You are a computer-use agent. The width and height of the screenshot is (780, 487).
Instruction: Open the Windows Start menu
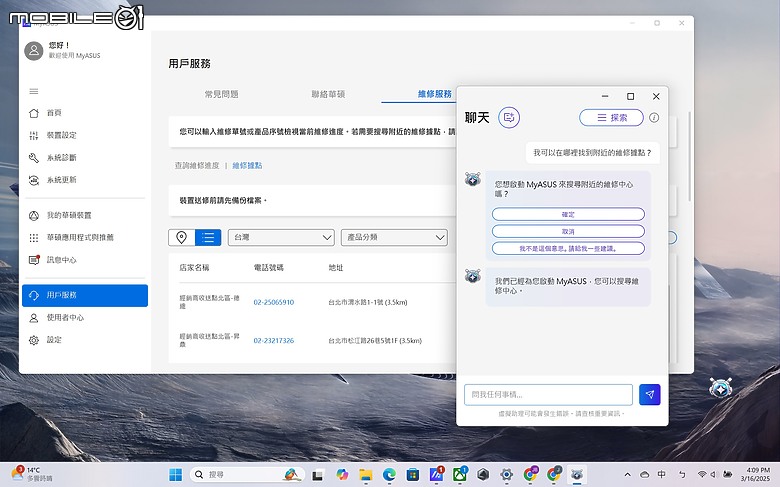pyautogui.click(x=176, y=475)
